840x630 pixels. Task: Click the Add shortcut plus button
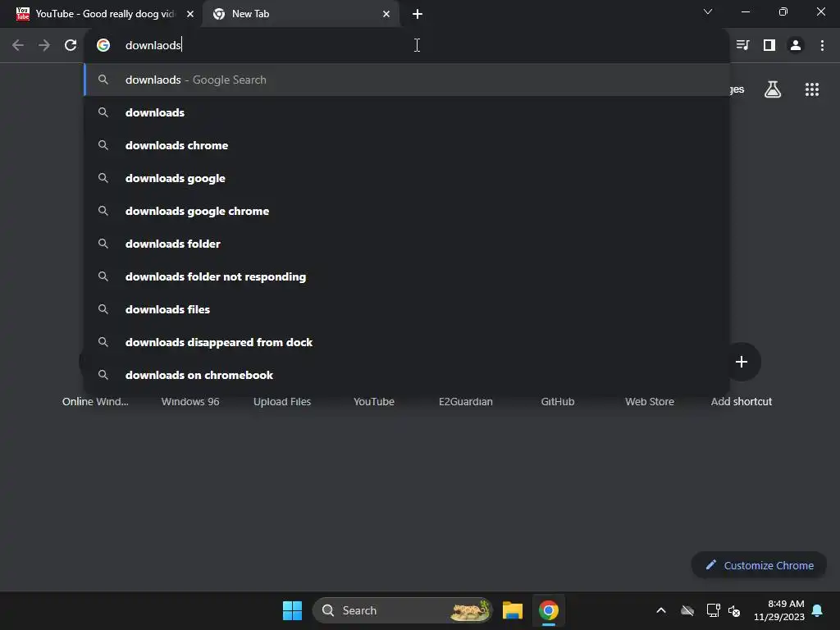coord(742,362)
